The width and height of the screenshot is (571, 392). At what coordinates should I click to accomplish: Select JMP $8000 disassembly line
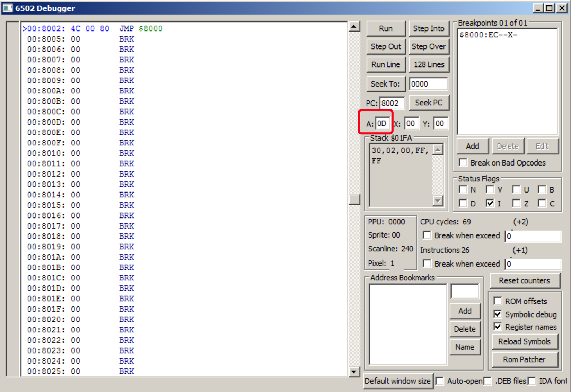(x=93, y=28)
